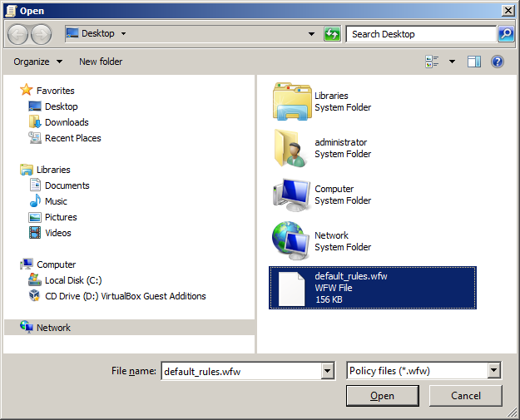
Task: Expand the File name history dropdown
Action: pyautogui.click(x=329, y=371)
